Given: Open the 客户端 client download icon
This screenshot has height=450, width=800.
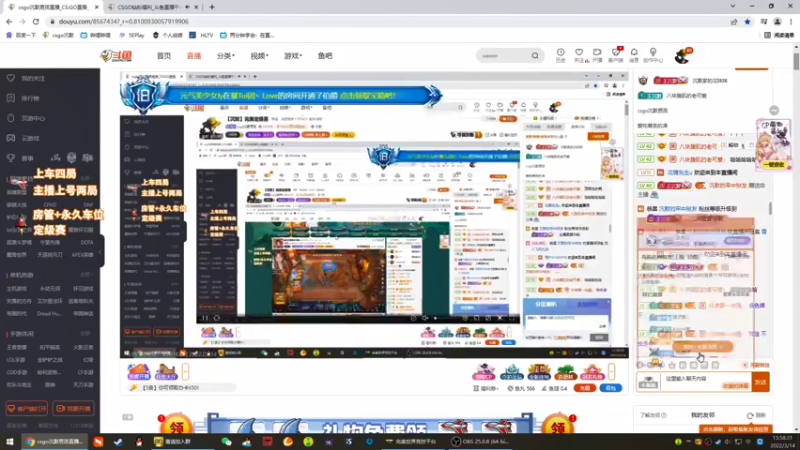Looking at the screenshot, I should [x=616, y=55].
